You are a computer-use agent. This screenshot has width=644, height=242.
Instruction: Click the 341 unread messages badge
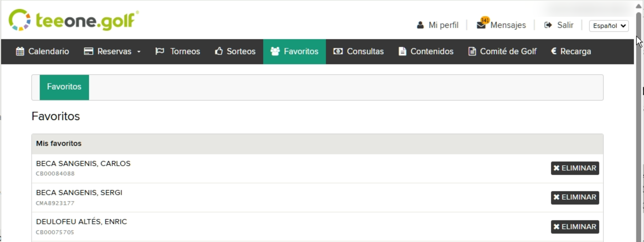click(485, 20)
